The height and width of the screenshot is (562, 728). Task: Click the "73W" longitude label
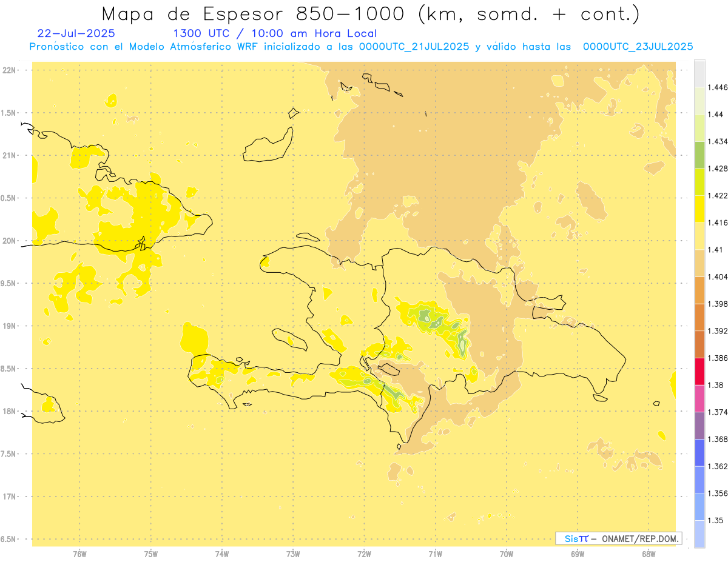pyautogui.click(x=293, y=554)
